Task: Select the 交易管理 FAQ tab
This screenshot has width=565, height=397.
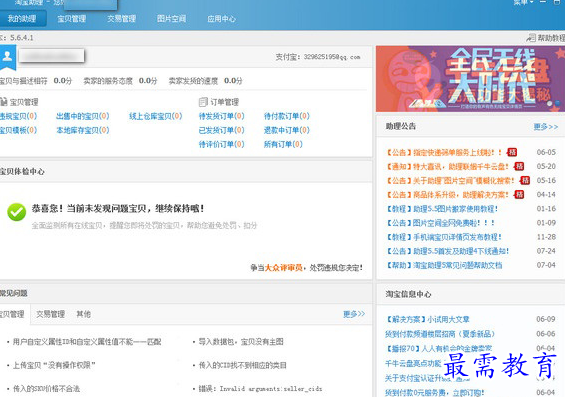Action: click(50, 314)
